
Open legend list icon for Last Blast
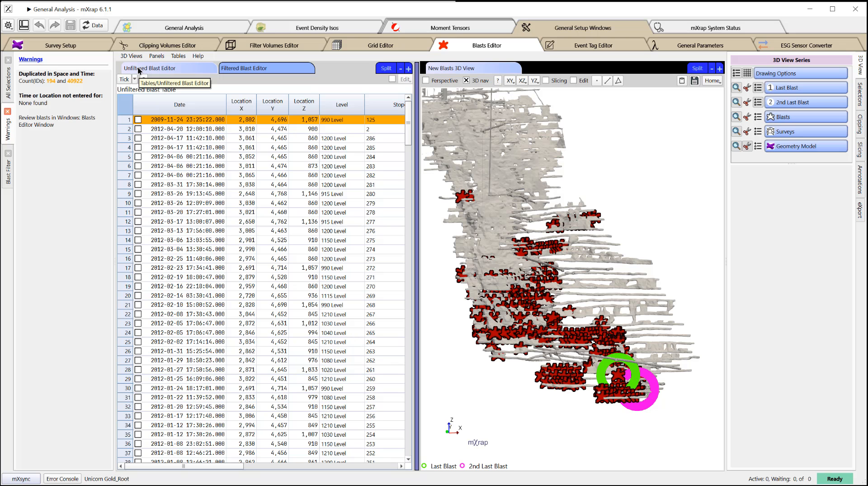point(758,88)
